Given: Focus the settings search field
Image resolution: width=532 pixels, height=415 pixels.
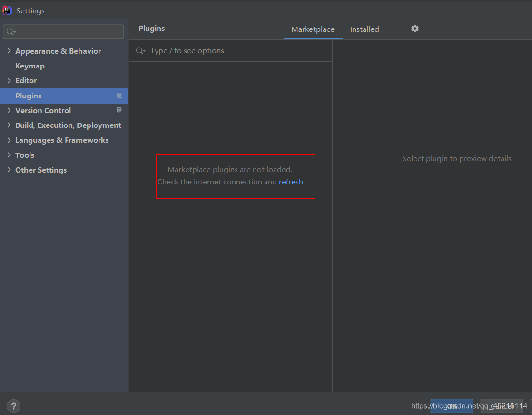Looking at the screenshot, I should 63,32.
